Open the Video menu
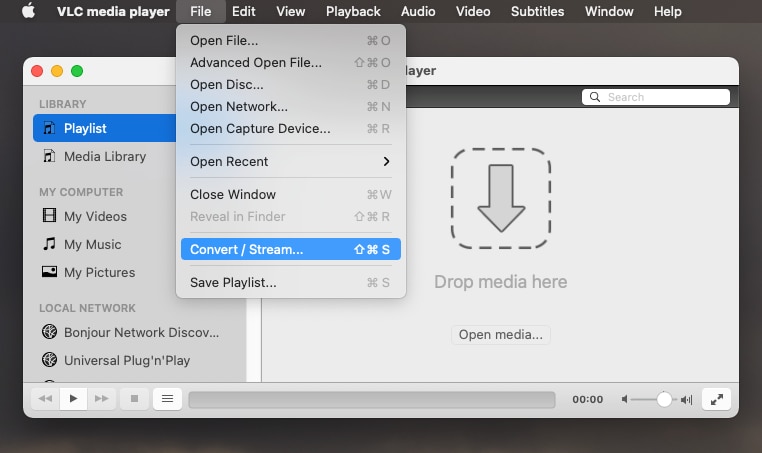Screen dimensions: 762x453 point(473,11)
